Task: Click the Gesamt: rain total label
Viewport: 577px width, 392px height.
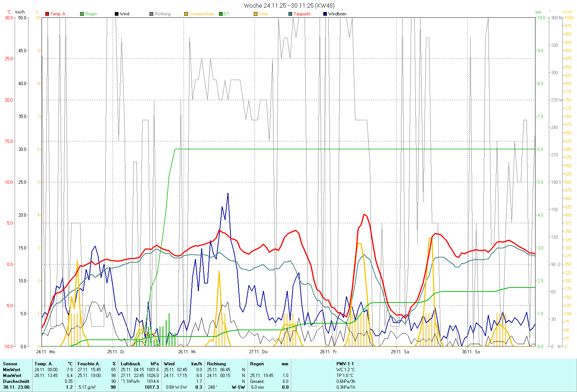Action: 257,381
